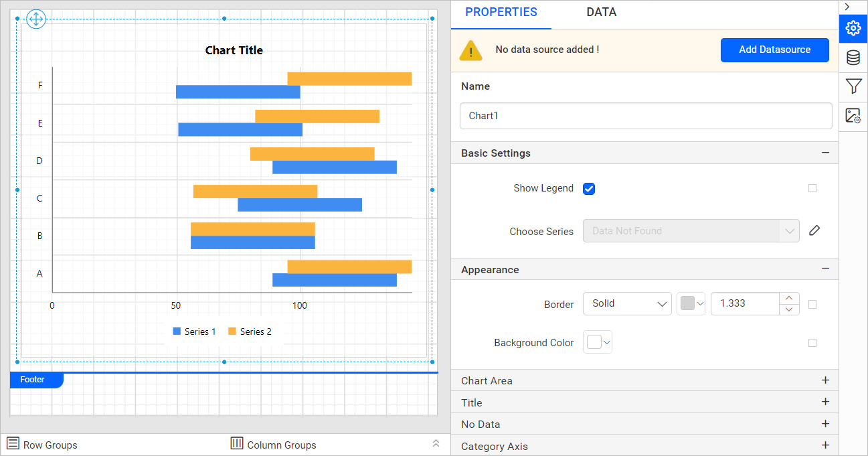The height and width of the screenshot is (456, 868).
Task: Open the Data database icon in sidebar
Action: [x=853, y=58]
